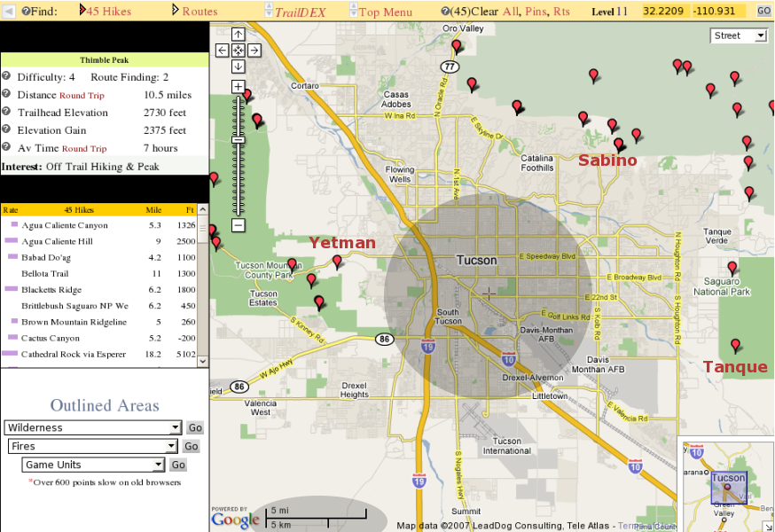Click the Google logo on the map

[x=235, y=520]
